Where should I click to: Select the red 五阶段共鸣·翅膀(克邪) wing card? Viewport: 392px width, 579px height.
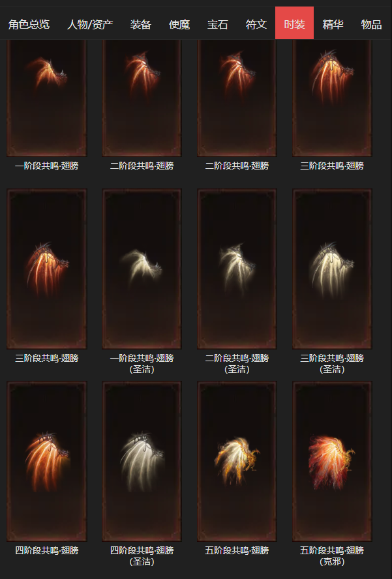click(332, 461)
